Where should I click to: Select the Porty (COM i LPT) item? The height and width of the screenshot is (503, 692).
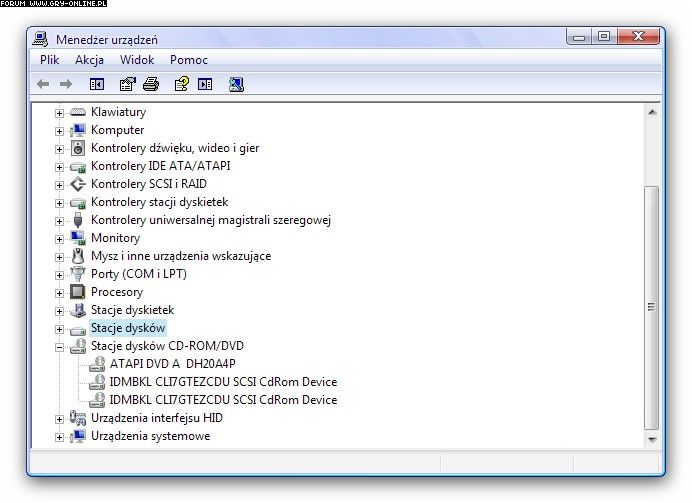(x=138, y=274)
